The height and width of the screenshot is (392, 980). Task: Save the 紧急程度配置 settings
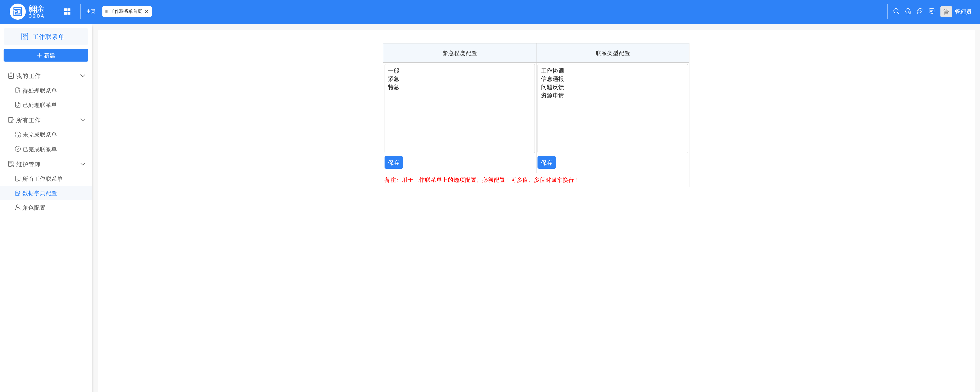[393, 163]
